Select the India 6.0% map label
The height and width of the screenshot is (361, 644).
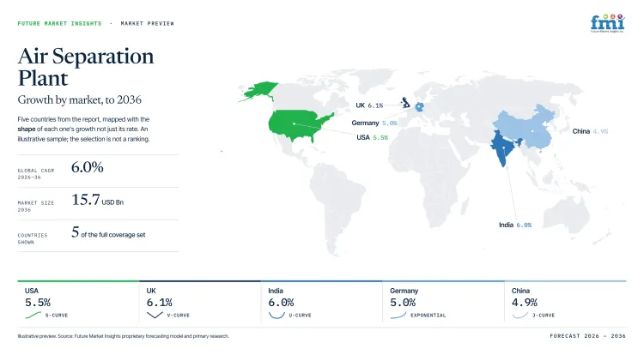click(x=515, y=225)
